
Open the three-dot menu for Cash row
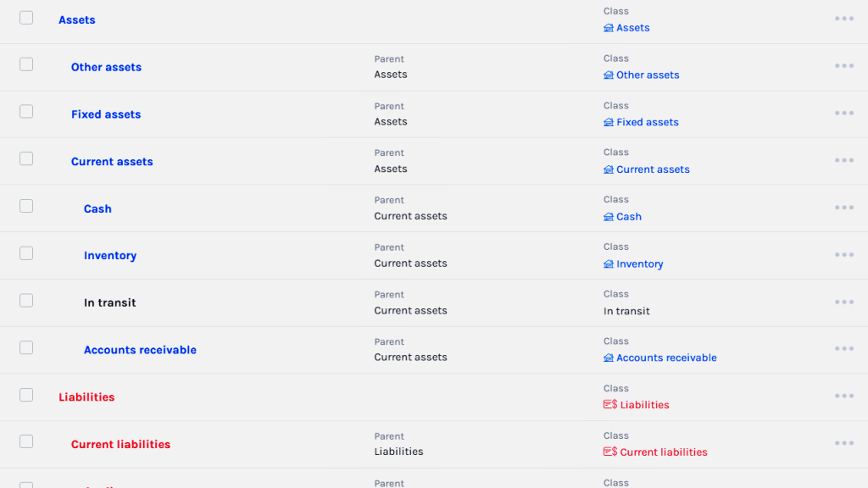[843, 208]
